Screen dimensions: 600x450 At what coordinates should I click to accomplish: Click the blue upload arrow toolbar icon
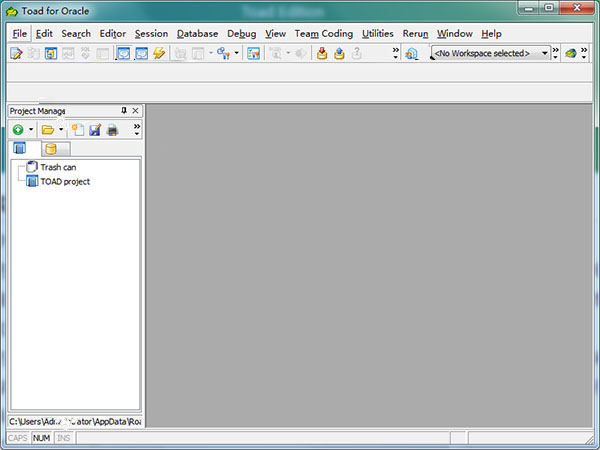(339, 53)
